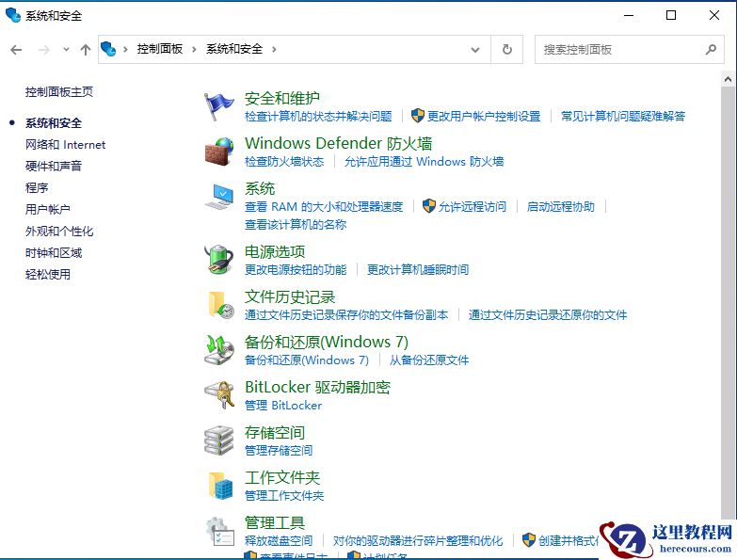This screenshot has height=560, width=737.
Task: Click 对你的驱动器进行碎片整理和优化 link
Action: tap(418, 541)
